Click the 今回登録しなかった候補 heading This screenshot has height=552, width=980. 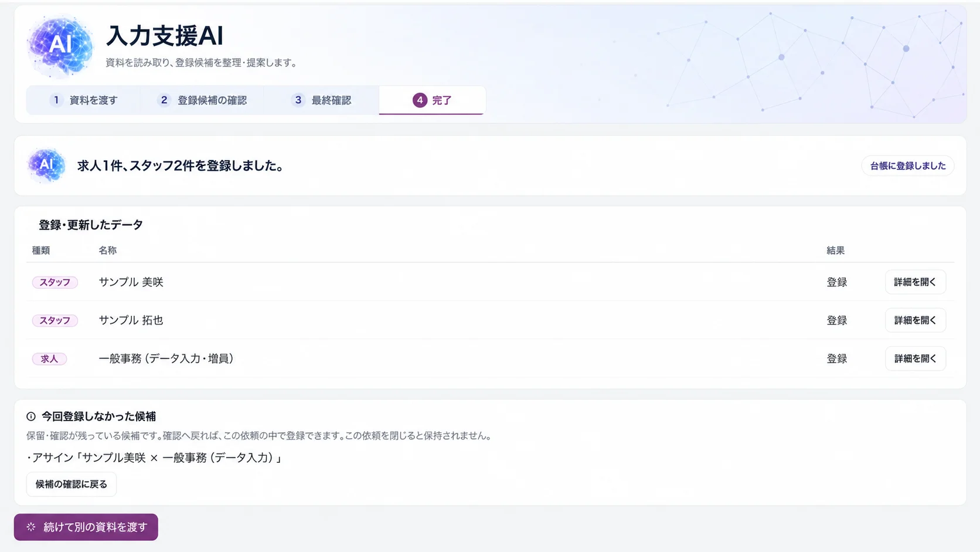[x=98, y=416]
